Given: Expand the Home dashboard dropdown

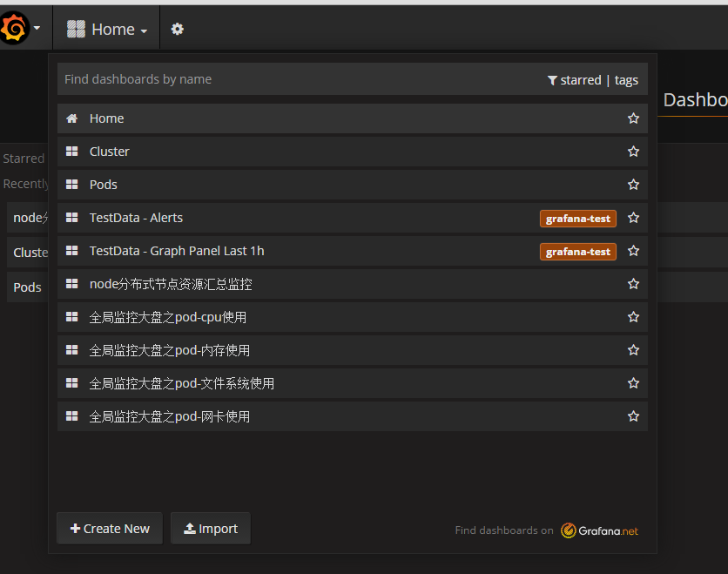Looking at the screenshot, I should coord(107,29).
